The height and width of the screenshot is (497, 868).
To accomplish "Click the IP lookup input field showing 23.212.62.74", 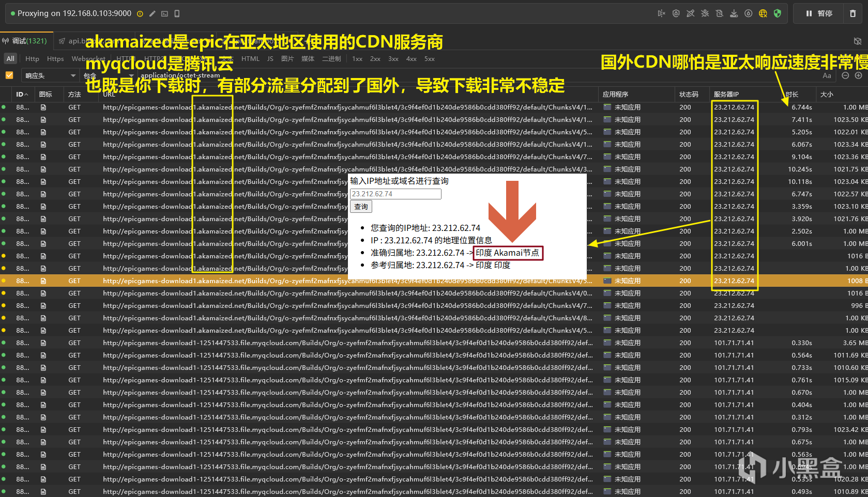I will coord(395,194).
